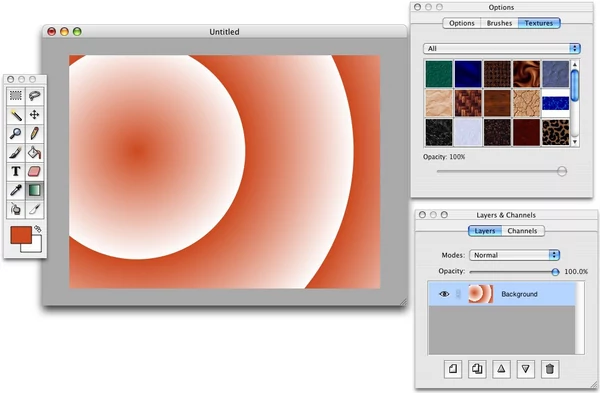Switch to the Options tab
The image size is (600, 393).
click(x=461, y=23)
